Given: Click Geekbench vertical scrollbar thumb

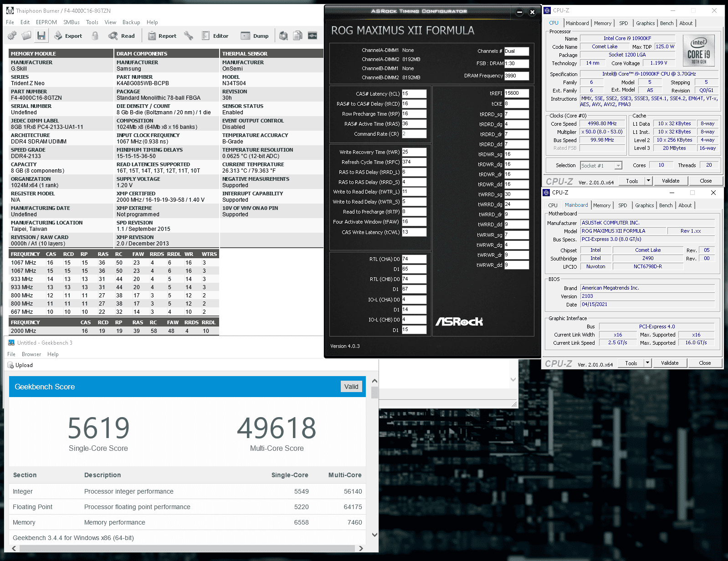Looking at the screenshot, I should (374, 393).
